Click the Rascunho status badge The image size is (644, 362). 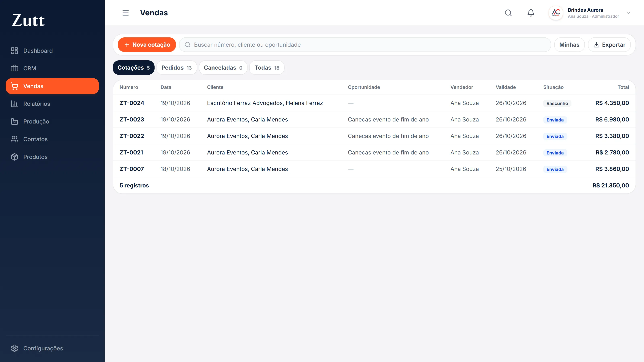557,103
